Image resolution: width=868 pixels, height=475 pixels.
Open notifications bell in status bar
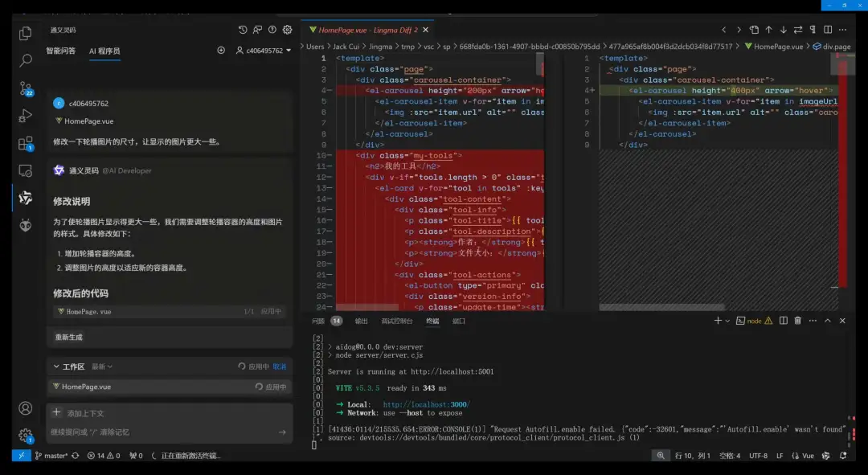[843, 456]
